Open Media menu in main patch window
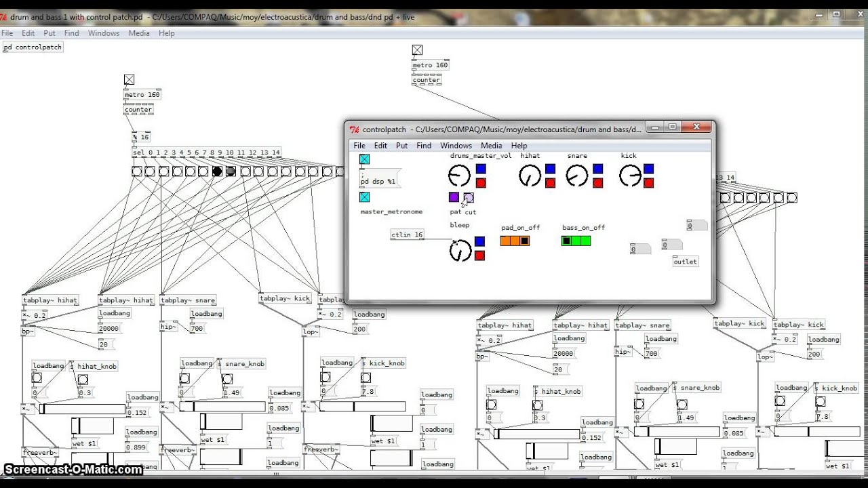This screenshot has height=488, width=868. [x=139, y=33]
